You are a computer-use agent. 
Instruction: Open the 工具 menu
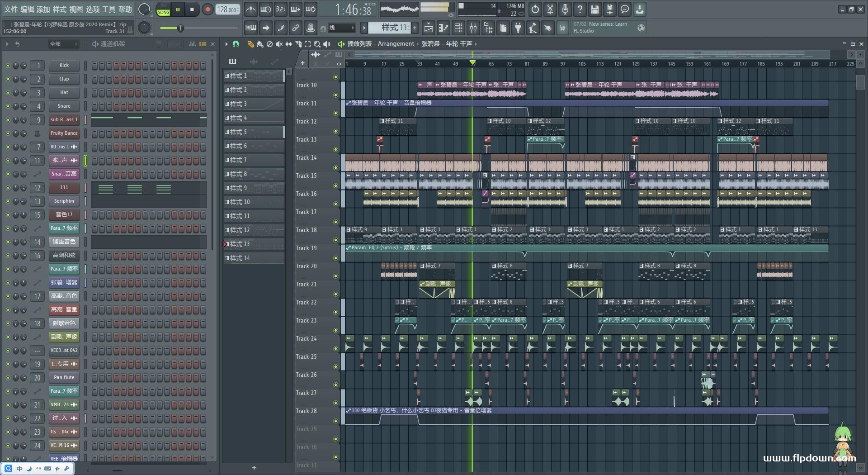[x=109, y=9]
